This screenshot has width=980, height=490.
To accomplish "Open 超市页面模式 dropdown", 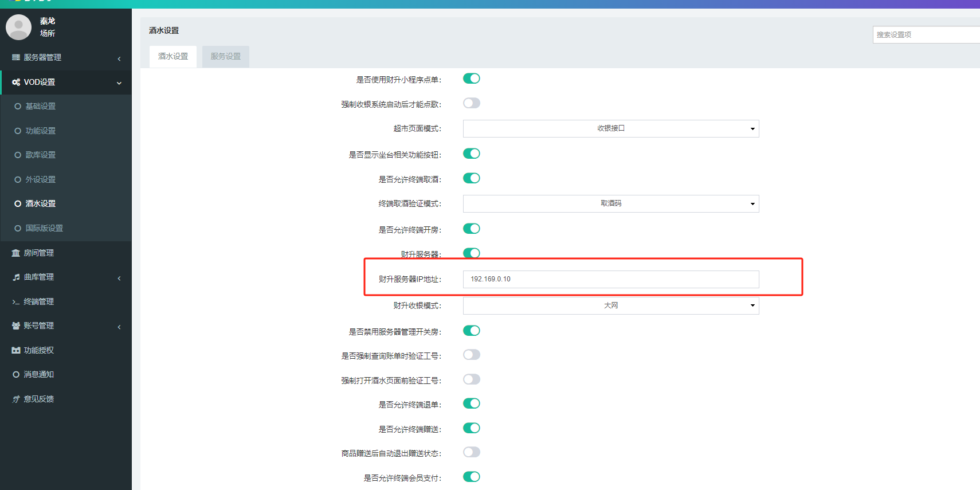I will [x=611, y=128].
